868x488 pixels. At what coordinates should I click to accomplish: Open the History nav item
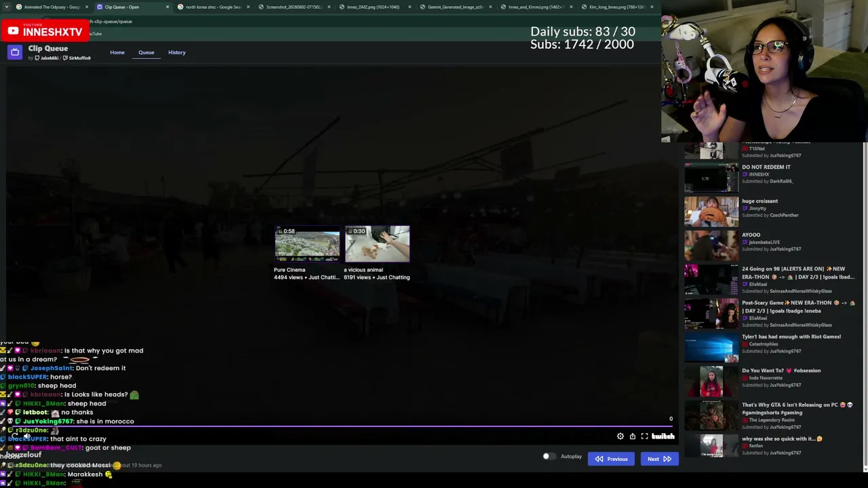[177, 52]
